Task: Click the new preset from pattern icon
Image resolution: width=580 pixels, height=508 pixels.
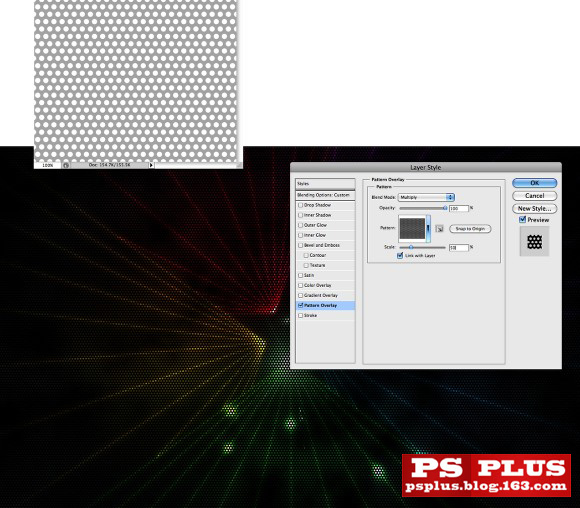Action: pos(439,229)
